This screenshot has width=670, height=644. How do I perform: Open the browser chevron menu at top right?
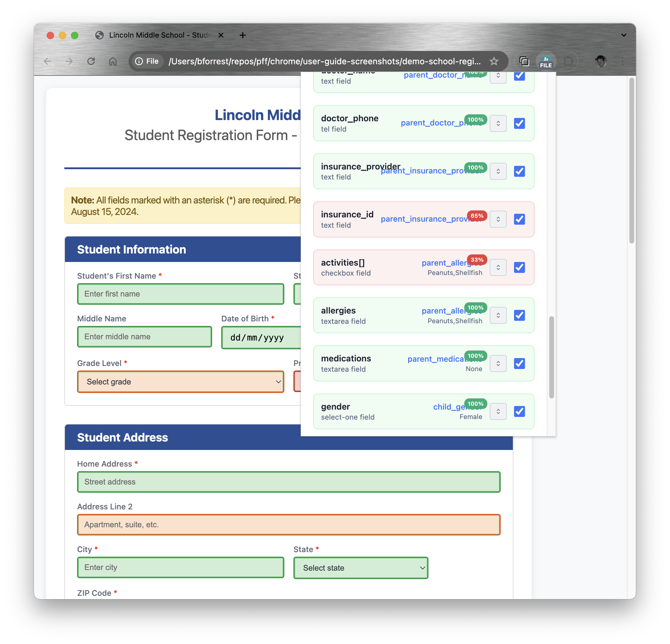pos(624,35)
